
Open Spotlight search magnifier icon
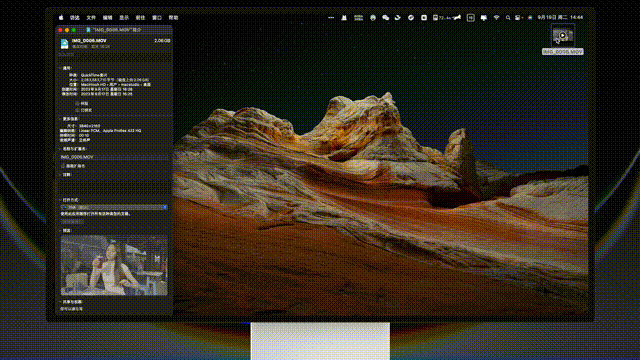tap(508, 18)
